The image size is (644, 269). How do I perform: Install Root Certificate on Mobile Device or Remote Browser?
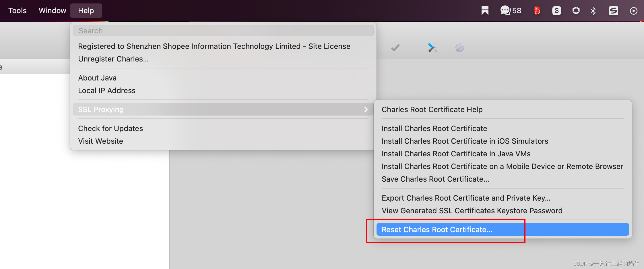click(x=503, y=166)
